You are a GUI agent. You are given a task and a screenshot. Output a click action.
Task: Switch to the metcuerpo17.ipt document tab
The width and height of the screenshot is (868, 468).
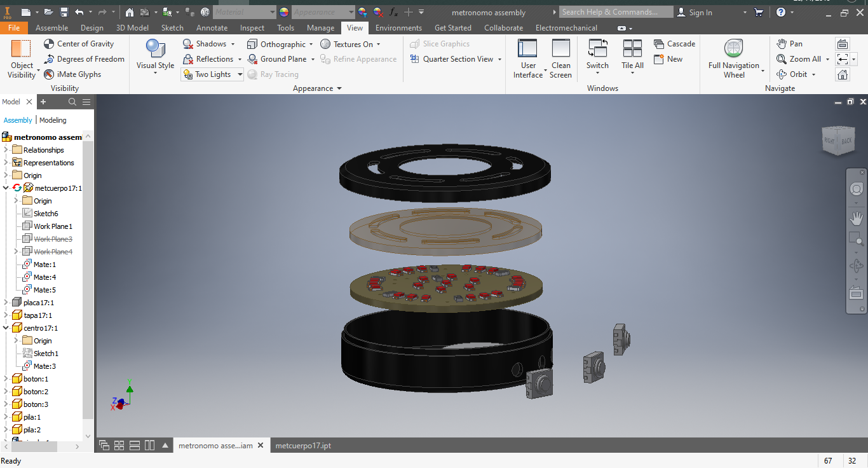[303, 446]
